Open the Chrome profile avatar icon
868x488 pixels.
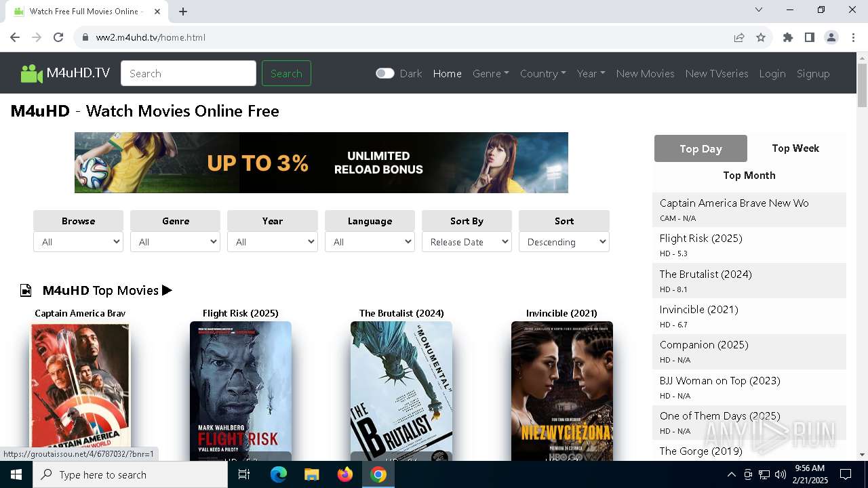831,37
